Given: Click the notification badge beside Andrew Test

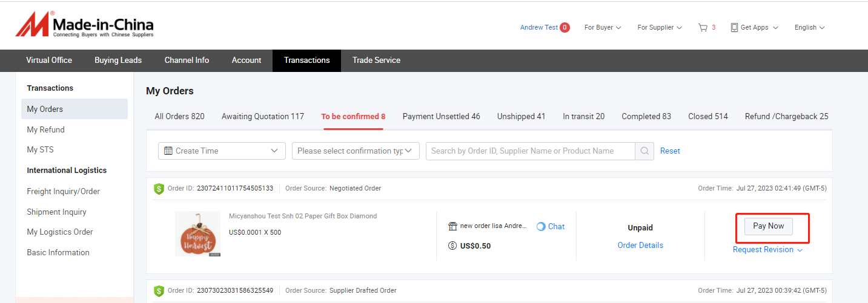Looking at the screenshot, I should [565, 27].
